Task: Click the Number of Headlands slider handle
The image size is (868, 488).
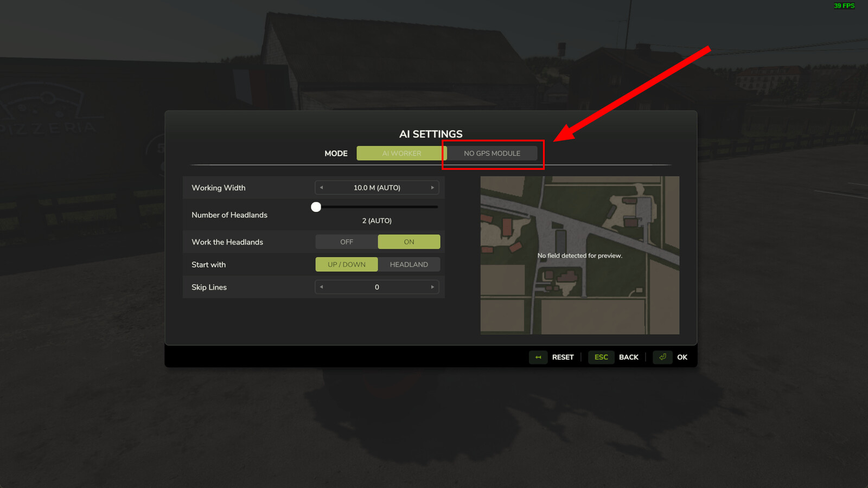Action: (x=316, y=207)
